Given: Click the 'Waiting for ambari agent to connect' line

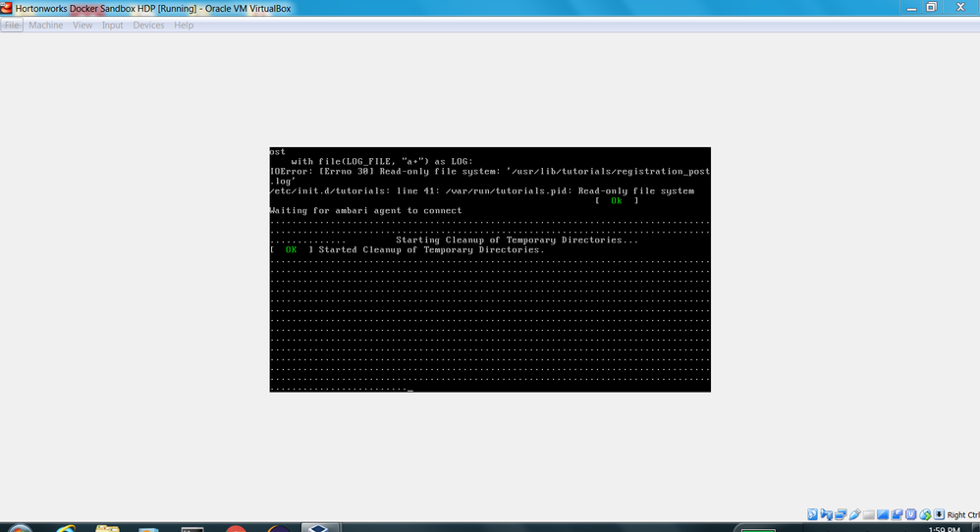Looking at the screenshot, I should click(365, 210).
